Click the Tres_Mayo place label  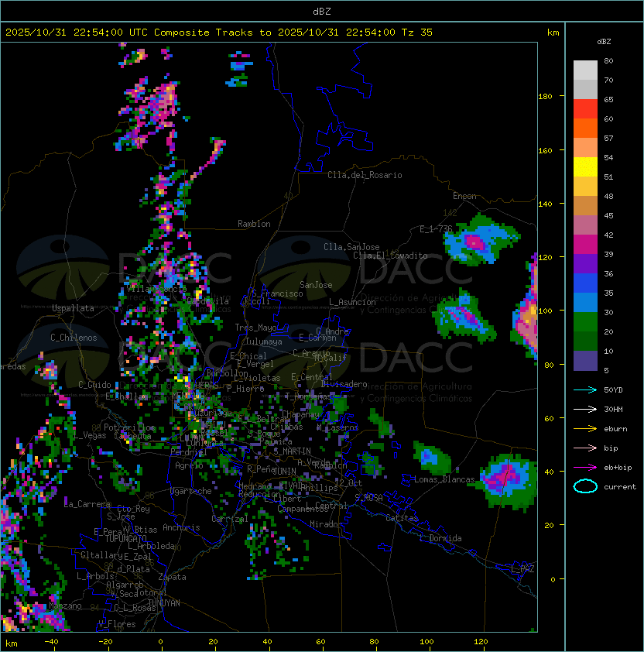255,328
